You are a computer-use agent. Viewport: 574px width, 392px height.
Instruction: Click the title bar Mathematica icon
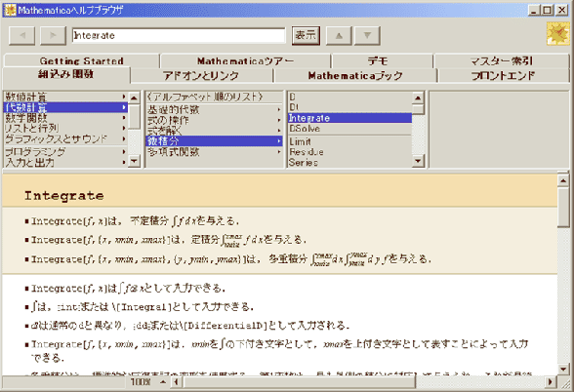(x=10, y=10)
